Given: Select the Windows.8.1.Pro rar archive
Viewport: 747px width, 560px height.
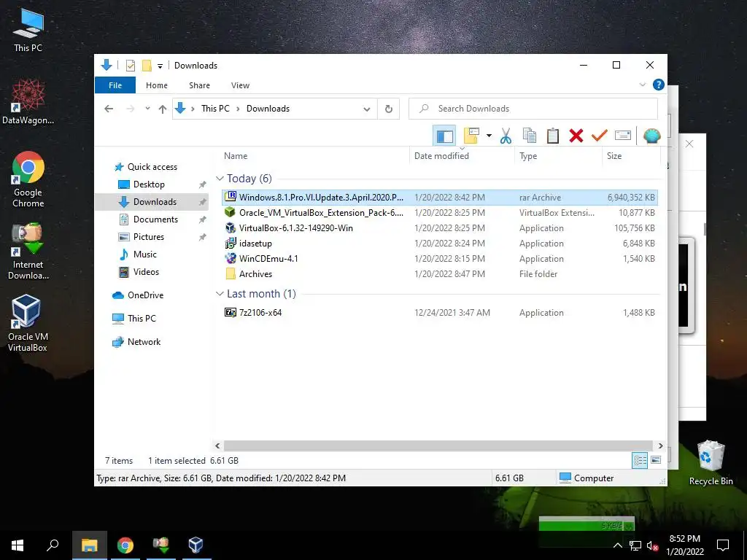Looking at the screenshot, I should point(440,197).
